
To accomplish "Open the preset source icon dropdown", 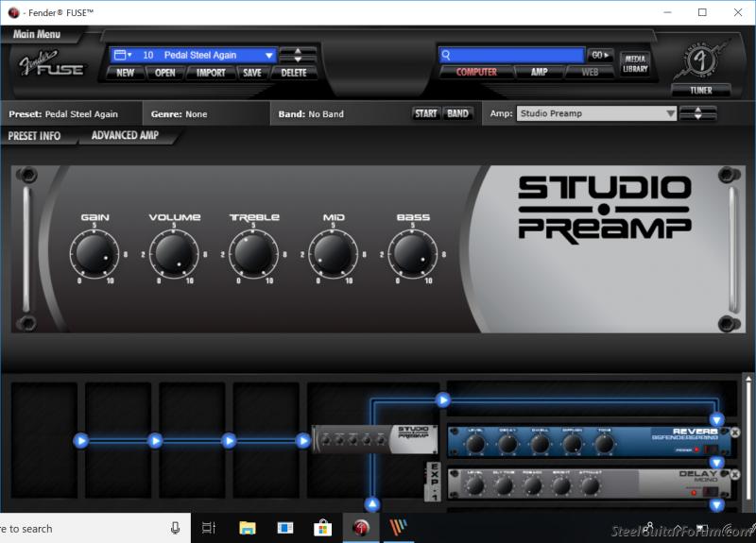I will [123, 55].
